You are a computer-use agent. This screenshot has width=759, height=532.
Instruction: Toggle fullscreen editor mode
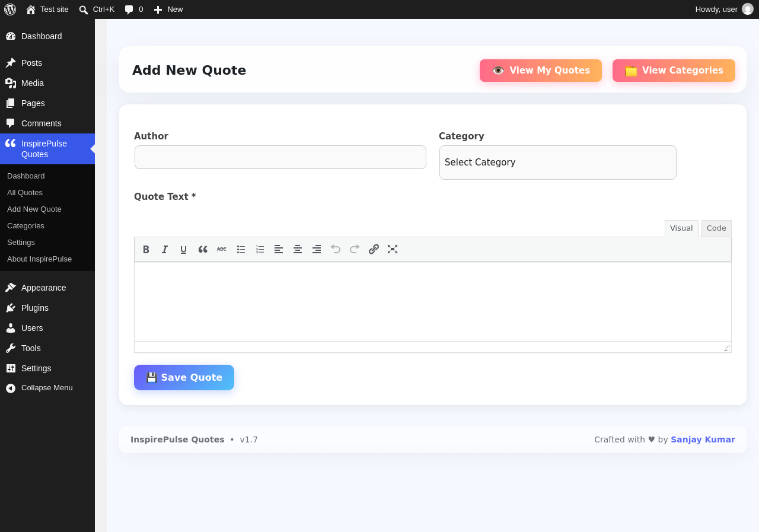click(393, 249)
